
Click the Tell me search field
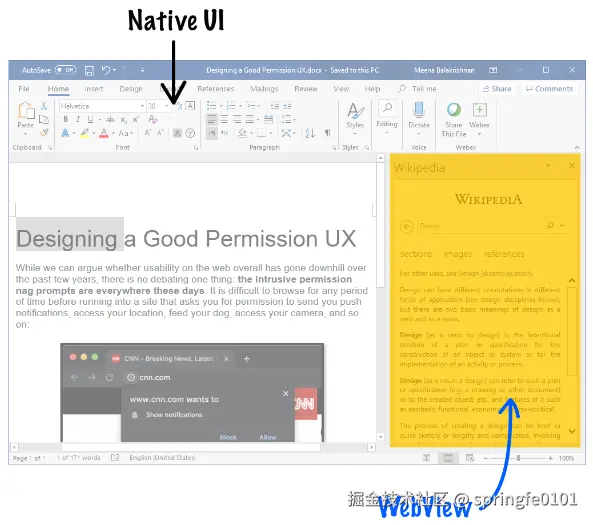pos(418,89)
